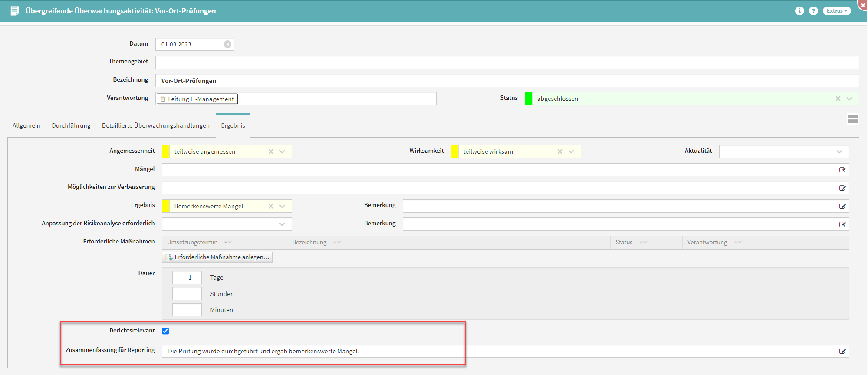This screenshot has height=375, width=868.
Task: Open the Extras menu button
Action: (x=836, y=11)
